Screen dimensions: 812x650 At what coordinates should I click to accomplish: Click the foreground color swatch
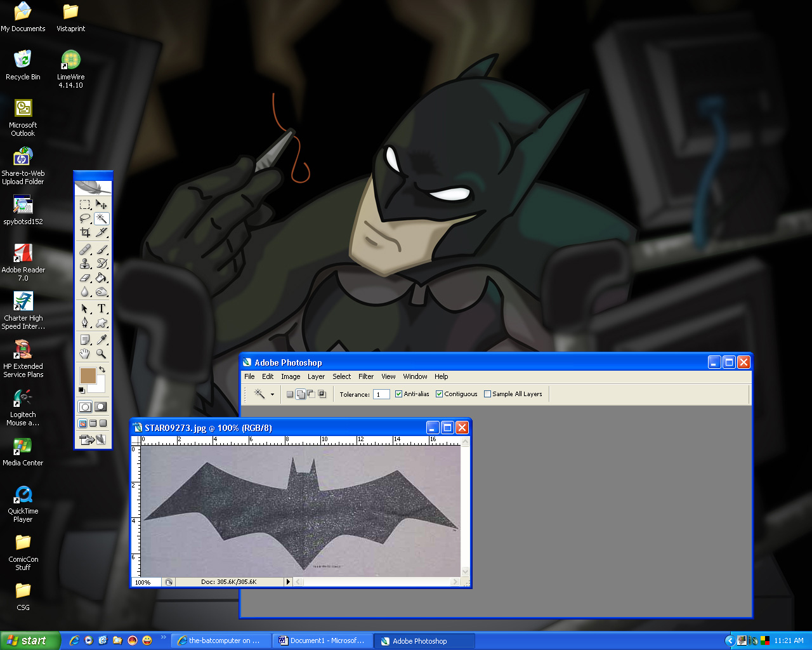tap(87, 375)
